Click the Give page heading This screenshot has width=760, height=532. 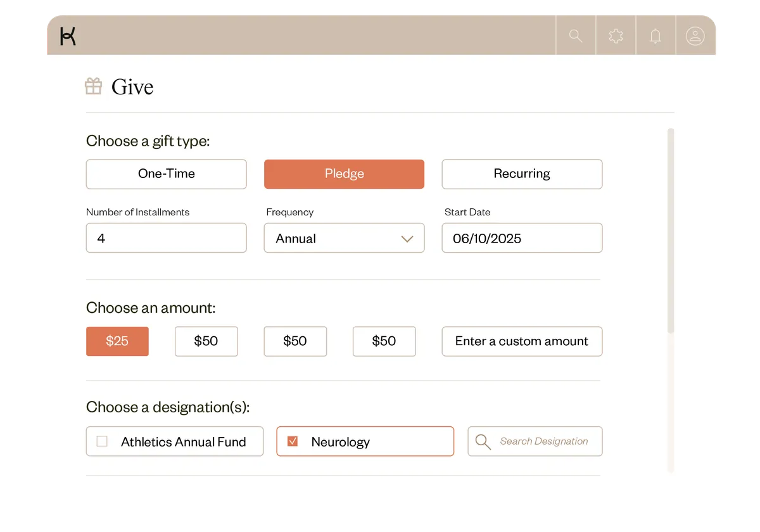click(x=132, y=87)
